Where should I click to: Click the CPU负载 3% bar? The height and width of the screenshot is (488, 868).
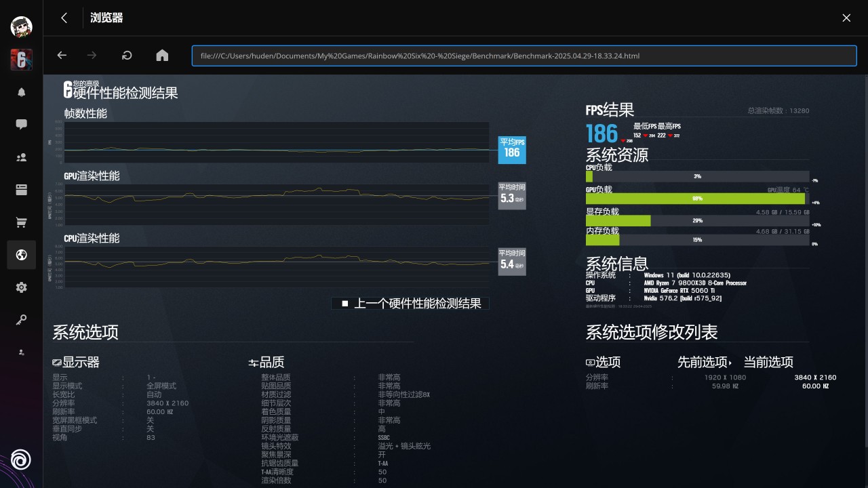coord(697,176)
